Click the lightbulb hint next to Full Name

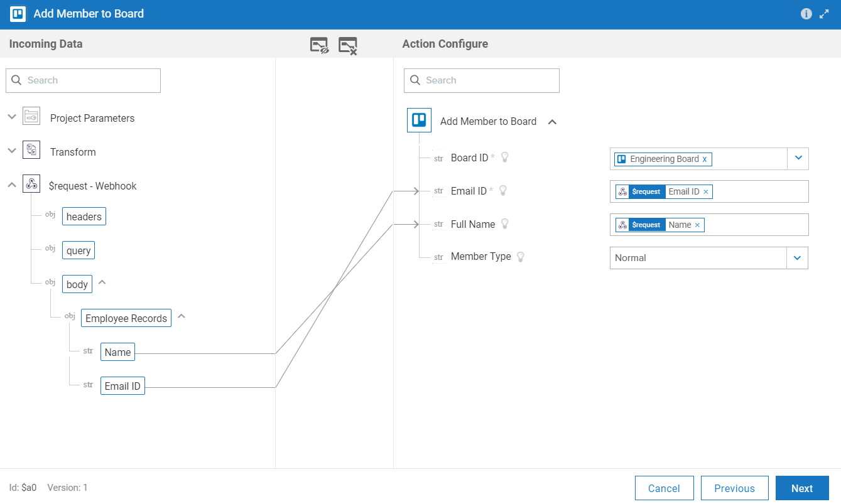click(x=504, y=224)
